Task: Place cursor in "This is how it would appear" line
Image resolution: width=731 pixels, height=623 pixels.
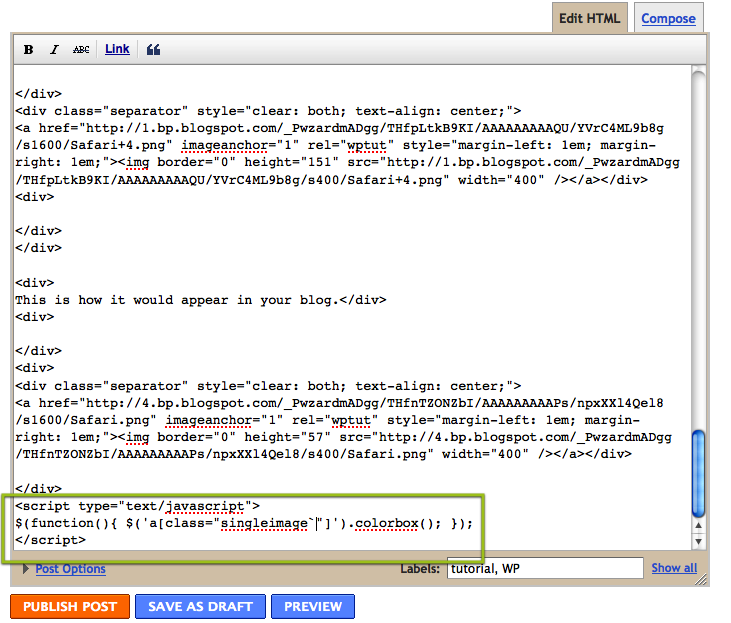Action: (x=200, y=300)
